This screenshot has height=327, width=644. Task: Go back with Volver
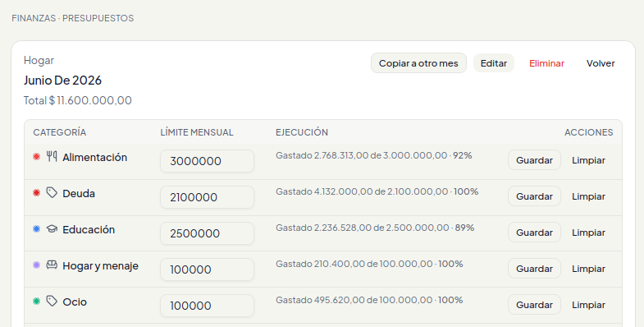(x=601, y=63)
